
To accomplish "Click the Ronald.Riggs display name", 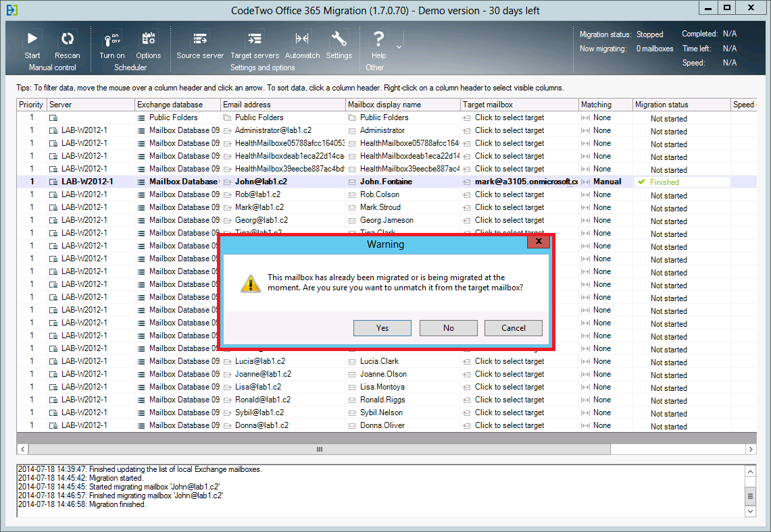I will [x=382, y=400].
